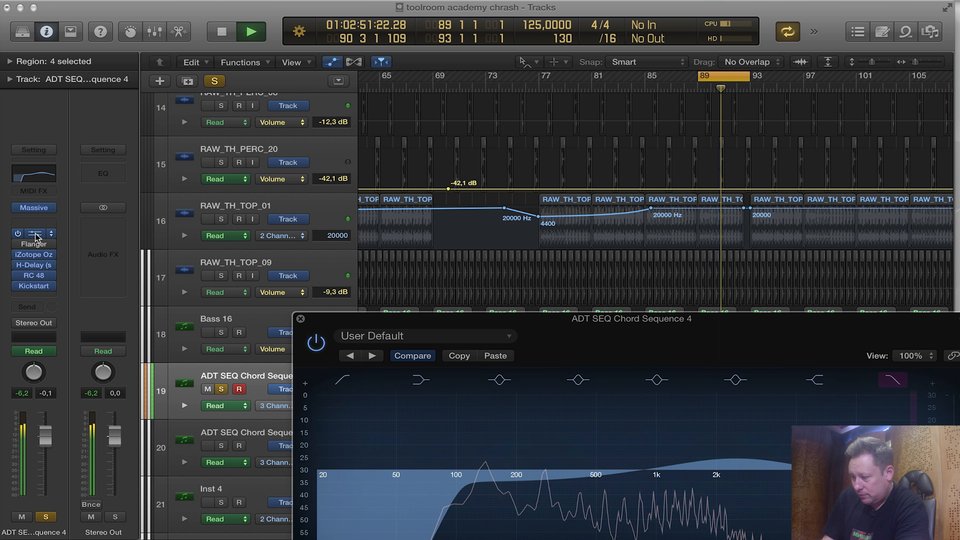Screen dimensions: 960x540
Task: Click Paste in the EQ plugin header
Action: pos(495,356)
